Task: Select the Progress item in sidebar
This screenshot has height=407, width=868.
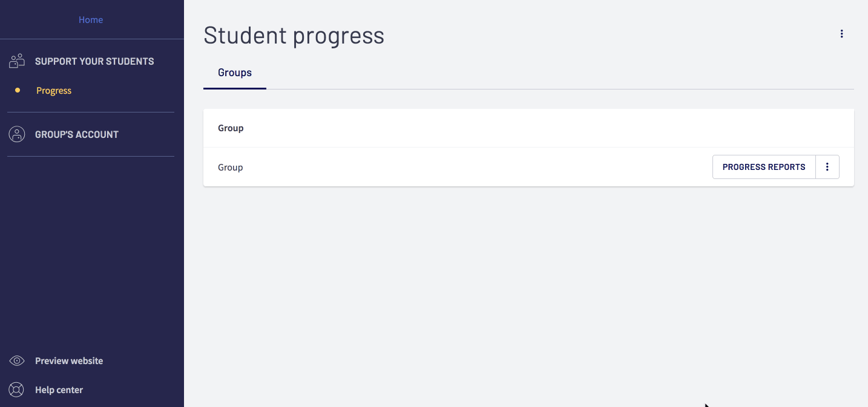Action: (54, 91)
